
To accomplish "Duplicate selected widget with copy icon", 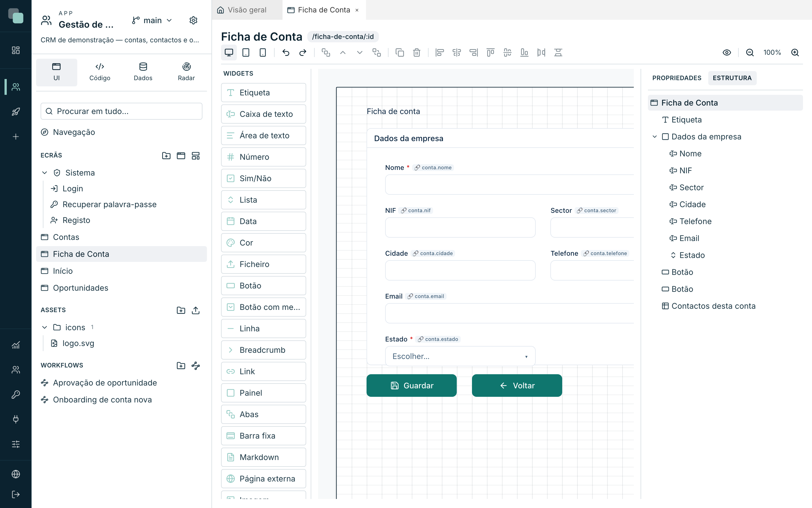I will pyautogui.click(x=400, y=52).
